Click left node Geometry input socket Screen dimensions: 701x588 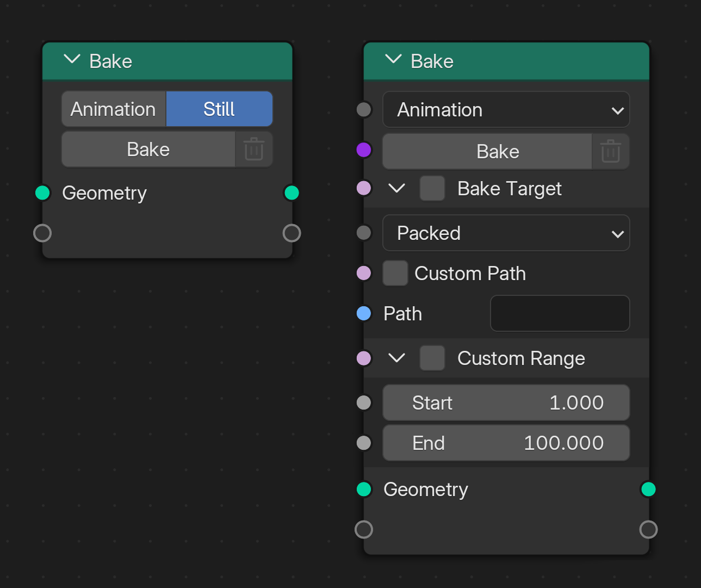42,193
